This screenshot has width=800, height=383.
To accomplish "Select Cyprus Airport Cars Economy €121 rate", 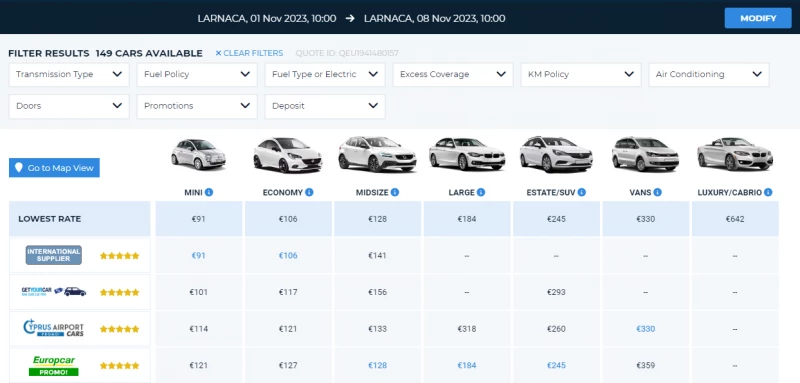I will click(x=288, y=329).
